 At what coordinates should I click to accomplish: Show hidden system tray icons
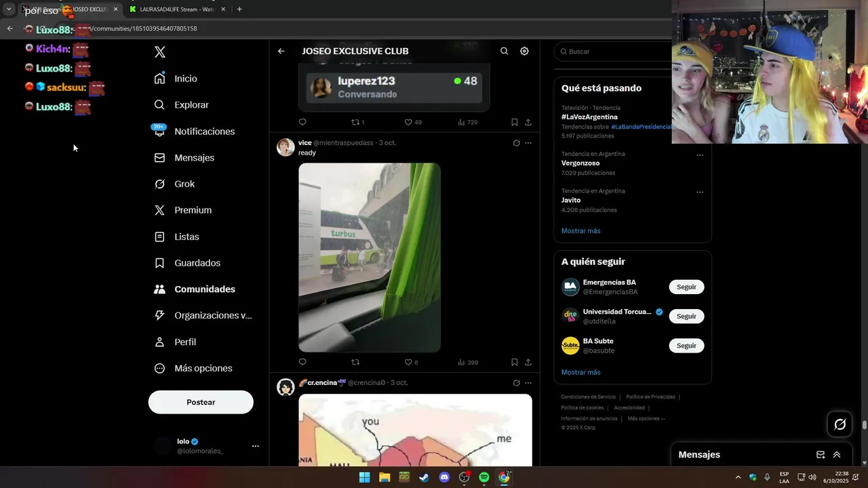(738, 477)
